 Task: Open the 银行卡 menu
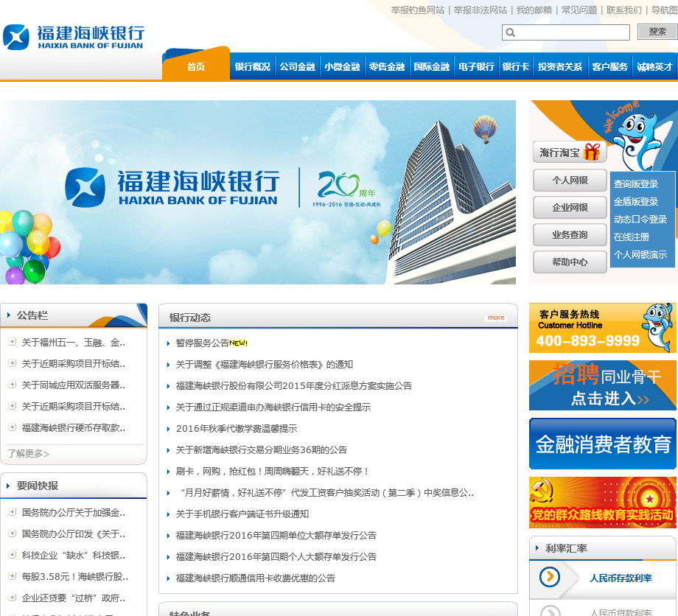515,66
